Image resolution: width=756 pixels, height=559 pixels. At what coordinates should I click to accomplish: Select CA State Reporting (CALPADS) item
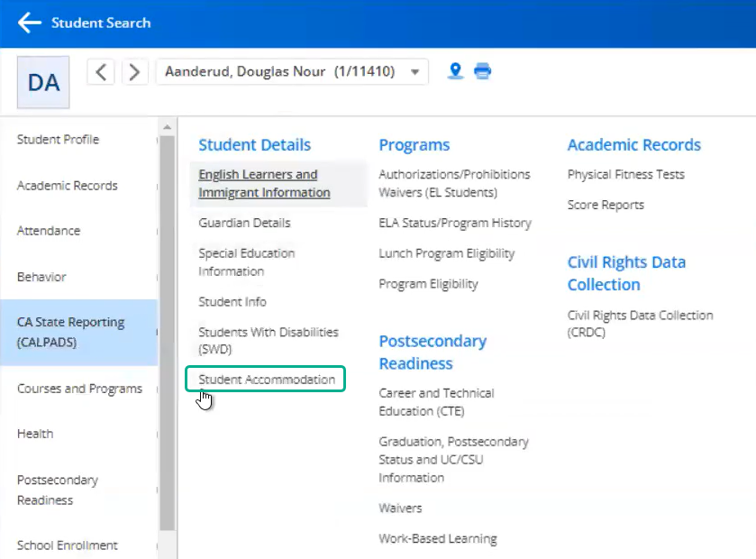71,332
